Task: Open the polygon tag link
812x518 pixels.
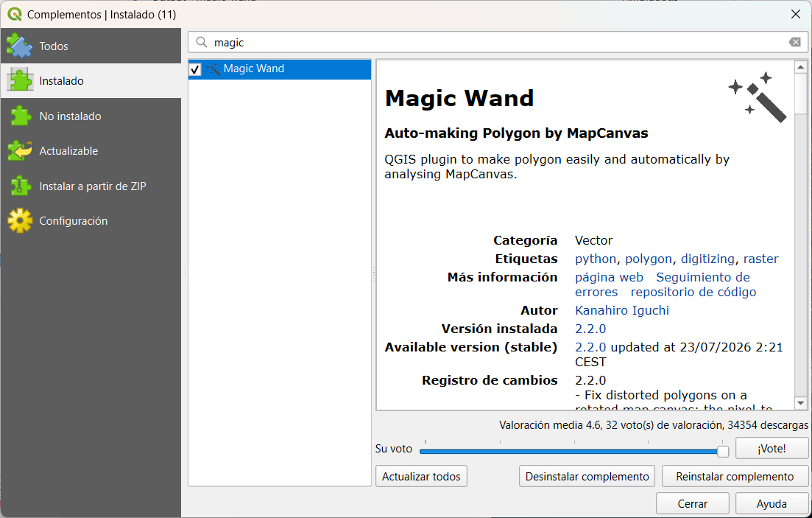Action: coord(649,259)
